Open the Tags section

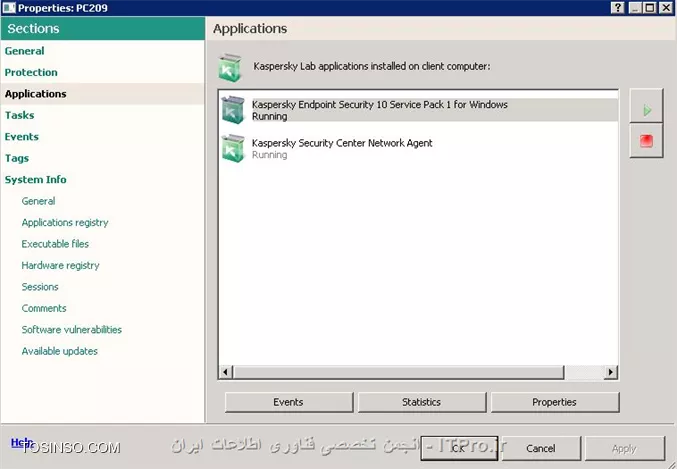point(17,158)
